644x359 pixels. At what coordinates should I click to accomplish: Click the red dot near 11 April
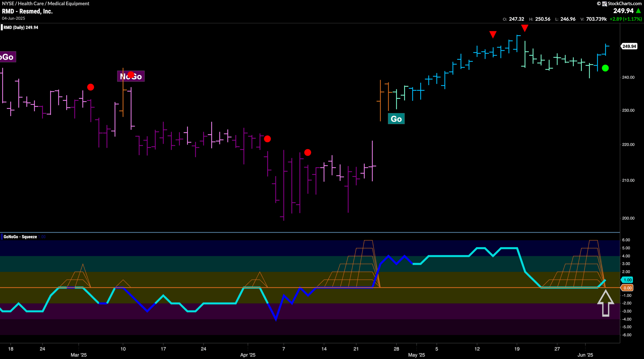point(308,153)
